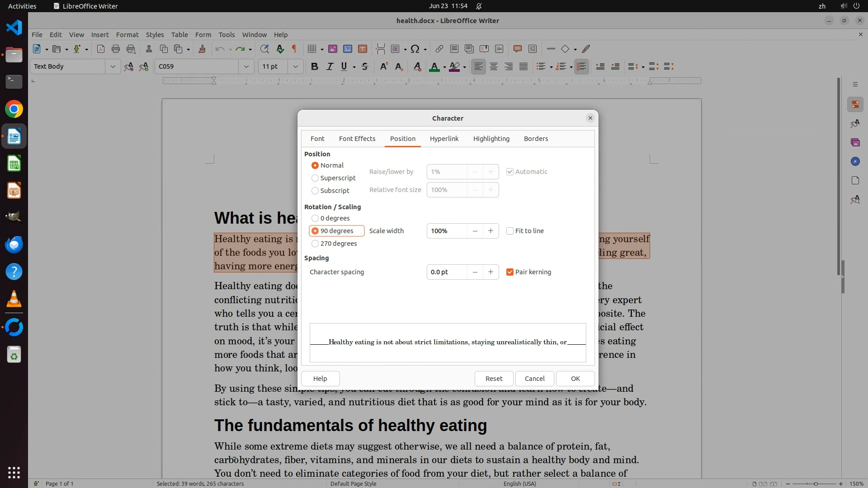The width and height of the screenshot is (868, 488).
Task: Select the Superscript position option
Action: tap(315, 178)
